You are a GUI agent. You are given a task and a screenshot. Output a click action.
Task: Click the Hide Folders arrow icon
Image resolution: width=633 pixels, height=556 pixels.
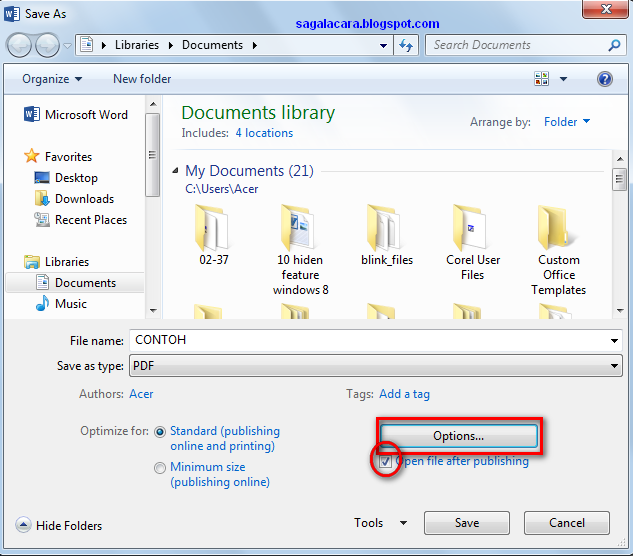(23, 525)
